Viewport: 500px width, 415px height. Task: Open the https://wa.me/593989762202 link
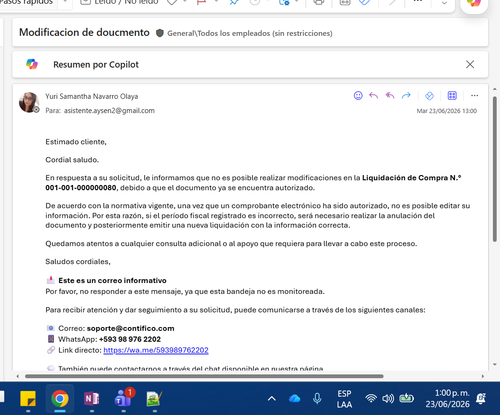coord(156,350)
